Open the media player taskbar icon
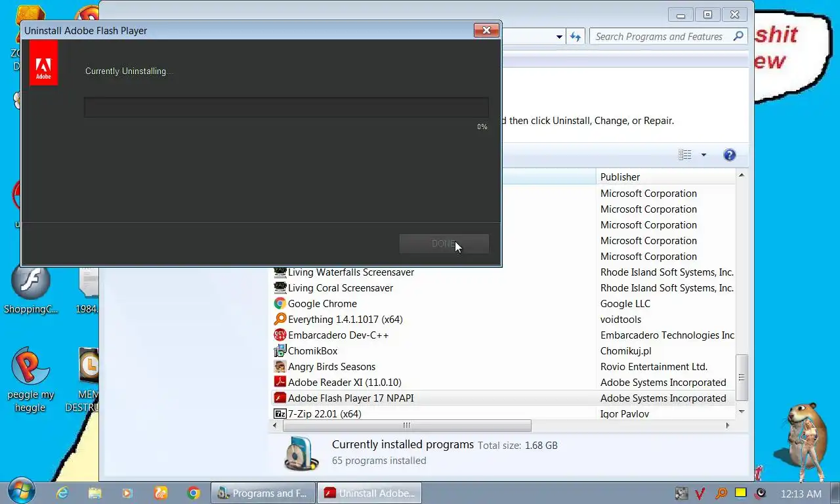Image resolution: width=840 pixels, height=504 pixels. (128, 493)
